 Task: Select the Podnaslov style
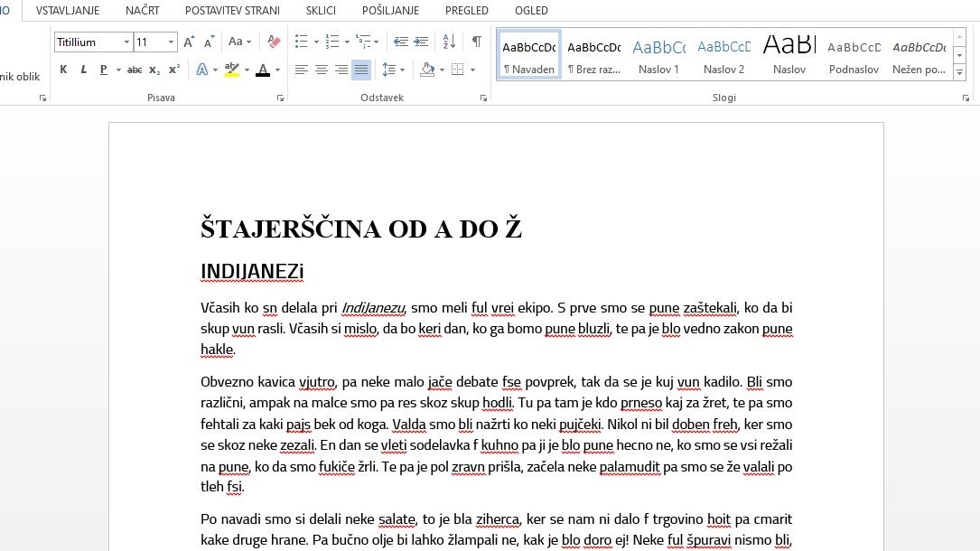tap(854, 55)
